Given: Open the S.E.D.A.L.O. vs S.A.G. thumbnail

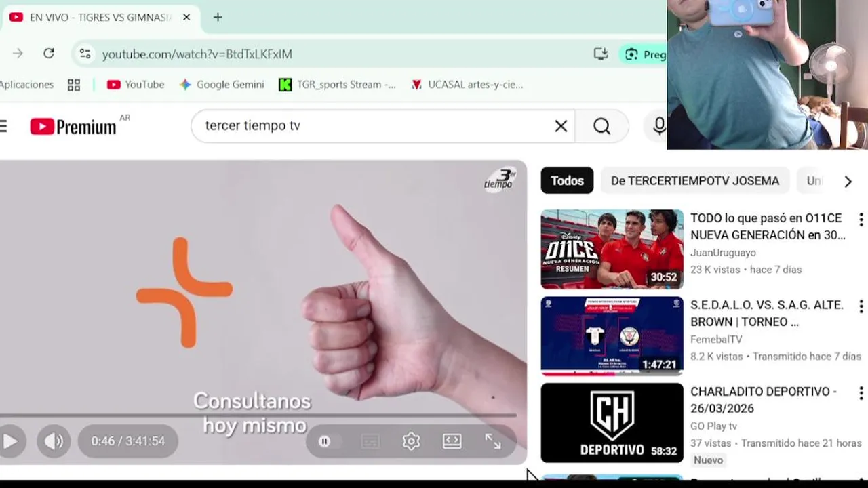Looking at the screenshot, I should (x=612, y=336).
